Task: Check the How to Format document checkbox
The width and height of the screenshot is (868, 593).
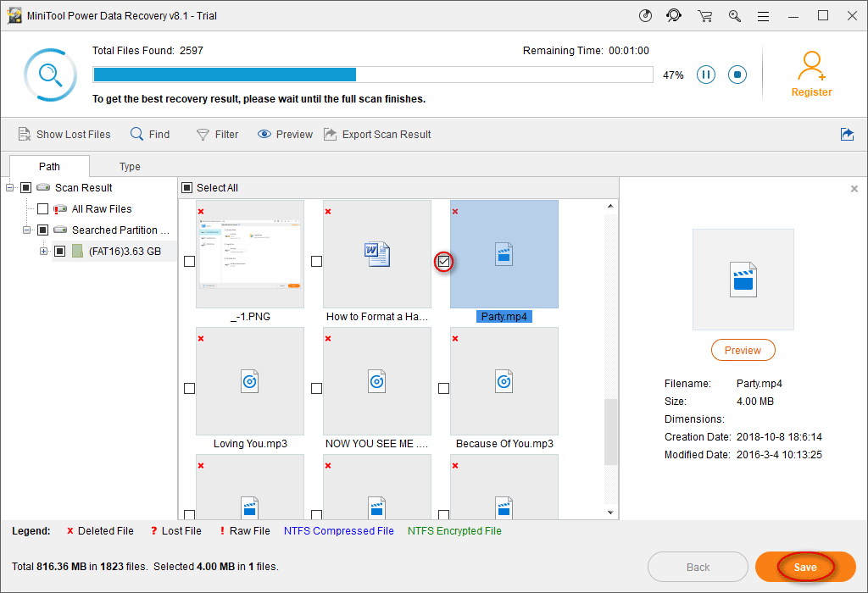Action: (x=317, y=261)
